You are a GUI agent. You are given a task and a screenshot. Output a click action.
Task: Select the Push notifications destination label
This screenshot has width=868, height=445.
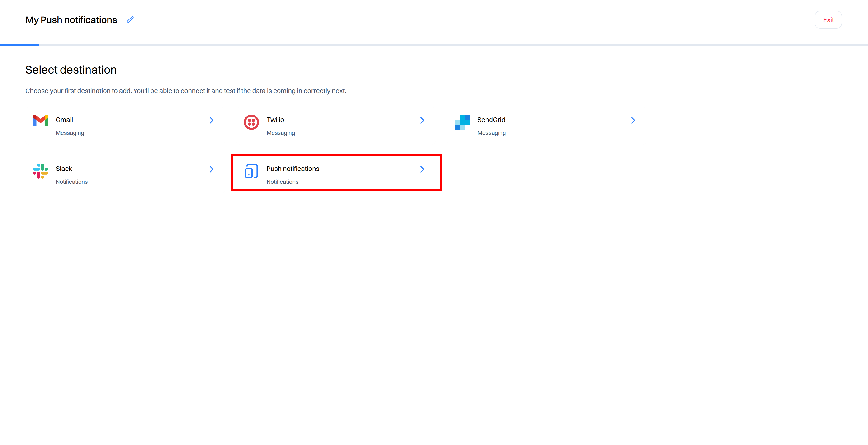[293, 169]
